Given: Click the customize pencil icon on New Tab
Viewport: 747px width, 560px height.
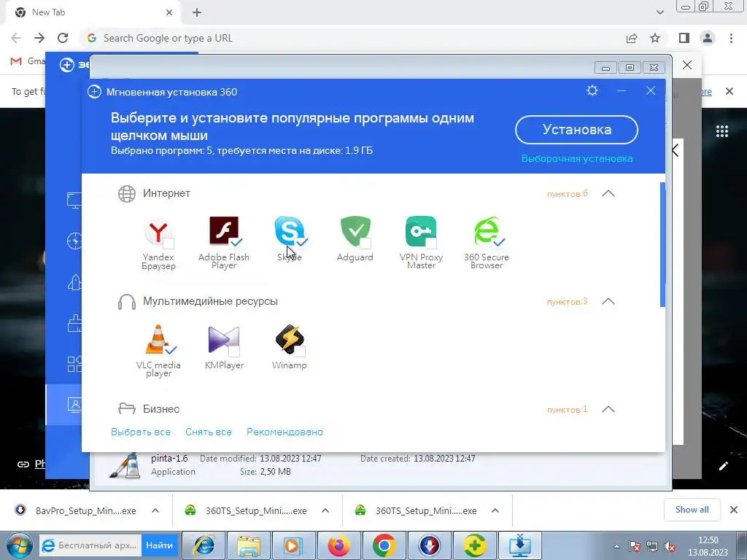Looking at the screenshot, I should point(723,466).
